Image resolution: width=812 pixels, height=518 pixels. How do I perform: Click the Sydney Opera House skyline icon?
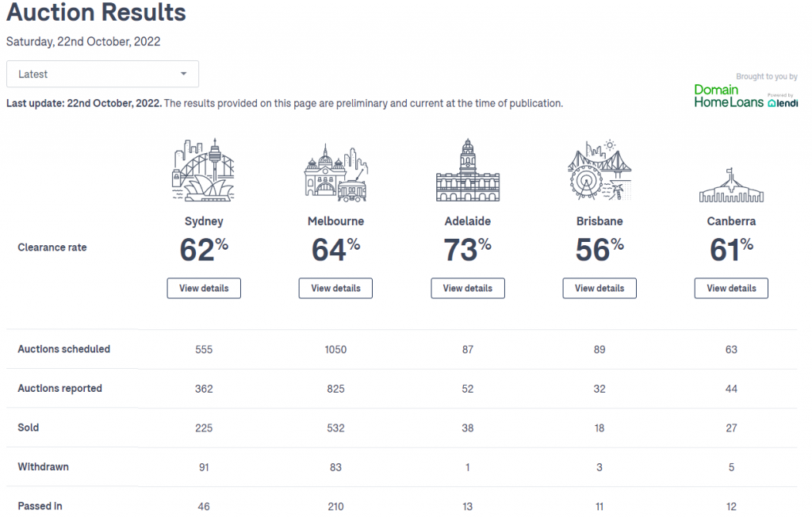pyautogui.click(x=204, y=170)
